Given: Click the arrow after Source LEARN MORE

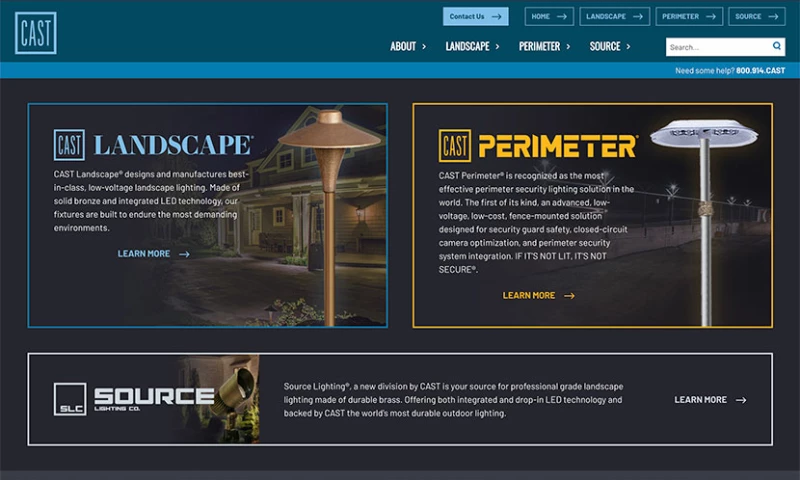Looking at the screenshot, I should tap(741, 400).
